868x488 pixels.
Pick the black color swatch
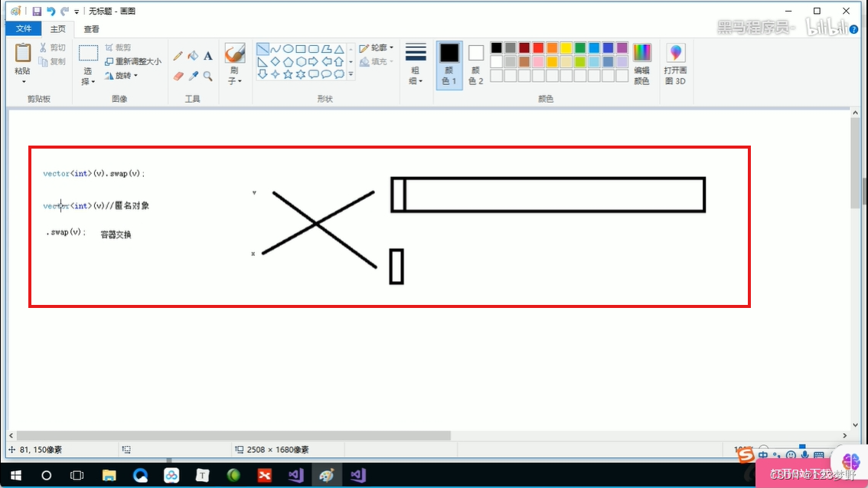[x=497, y=48]
